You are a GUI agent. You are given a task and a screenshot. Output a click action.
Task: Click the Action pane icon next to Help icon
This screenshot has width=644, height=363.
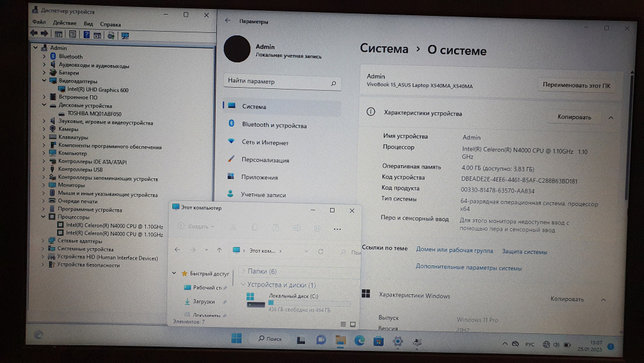click(97, 35)
